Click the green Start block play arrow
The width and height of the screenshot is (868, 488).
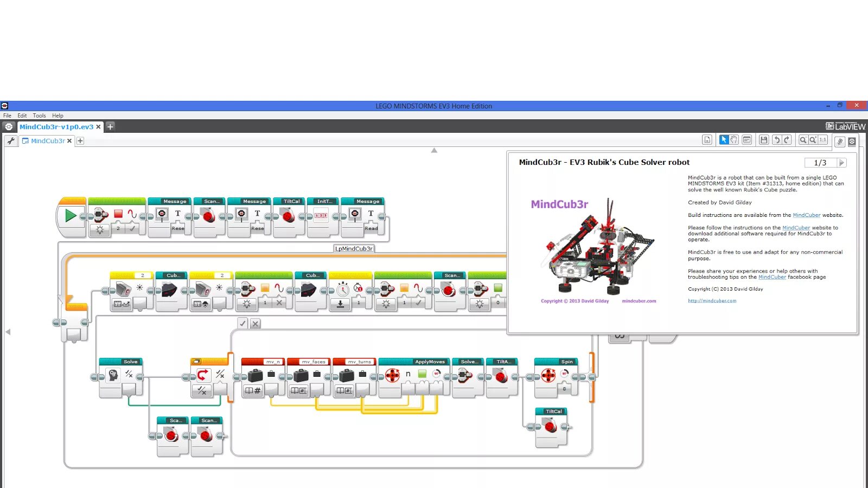pos(71,216)
